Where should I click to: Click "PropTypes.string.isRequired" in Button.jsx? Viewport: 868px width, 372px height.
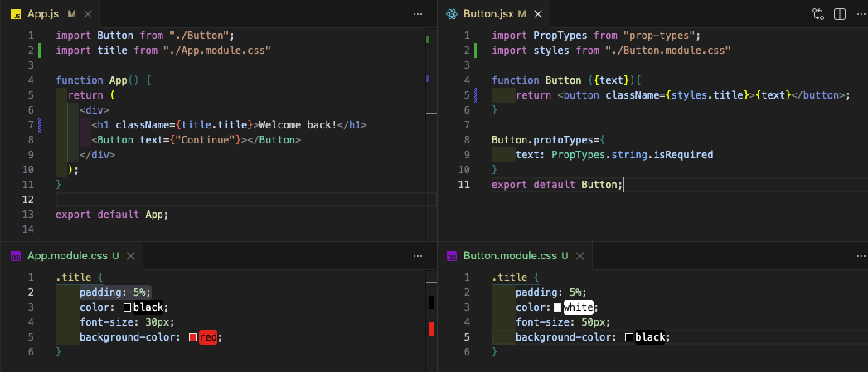coord(633,155)
